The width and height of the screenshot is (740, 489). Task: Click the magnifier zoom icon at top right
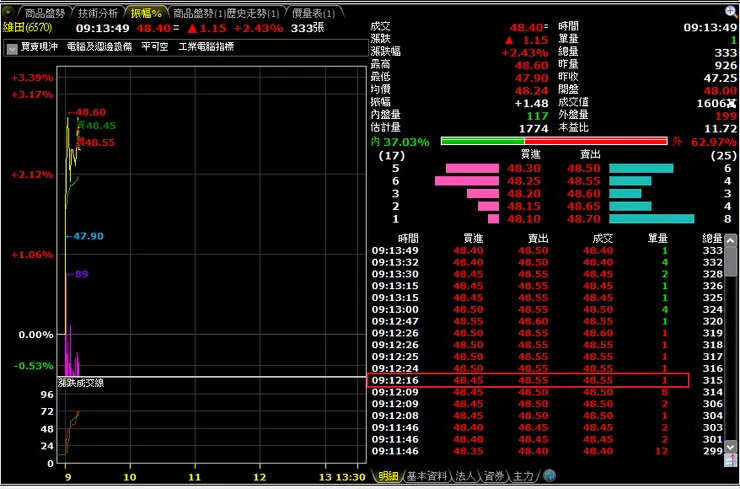[732, 12]
